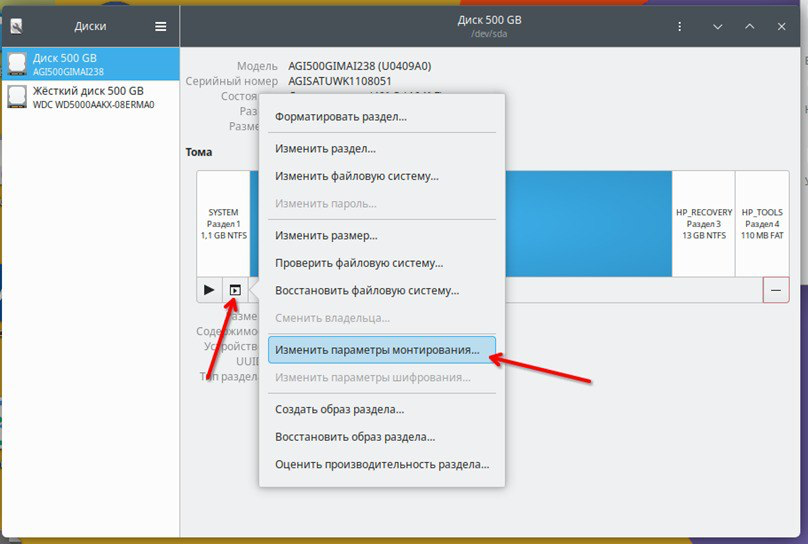Image resolution: width=808 pixels, height=544 pixels.
Task: Select the Диск 500 GB drive icon
Action: point(17,63)
